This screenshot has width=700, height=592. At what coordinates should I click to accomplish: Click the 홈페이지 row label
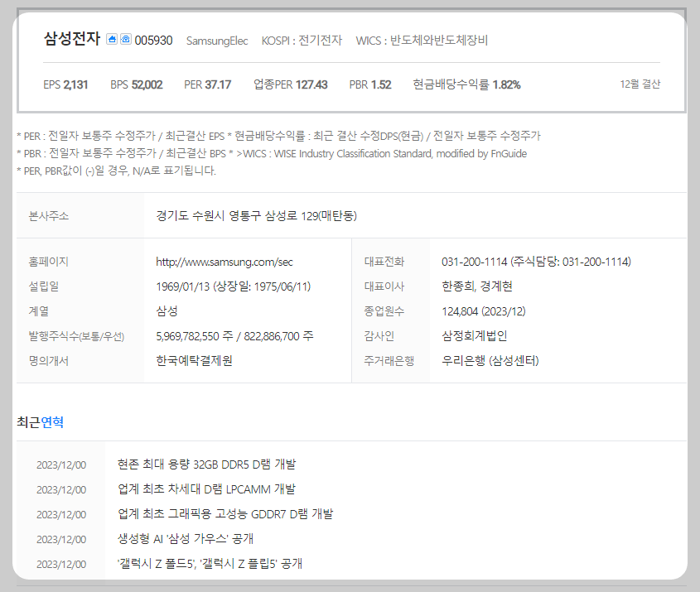(49, 262)
